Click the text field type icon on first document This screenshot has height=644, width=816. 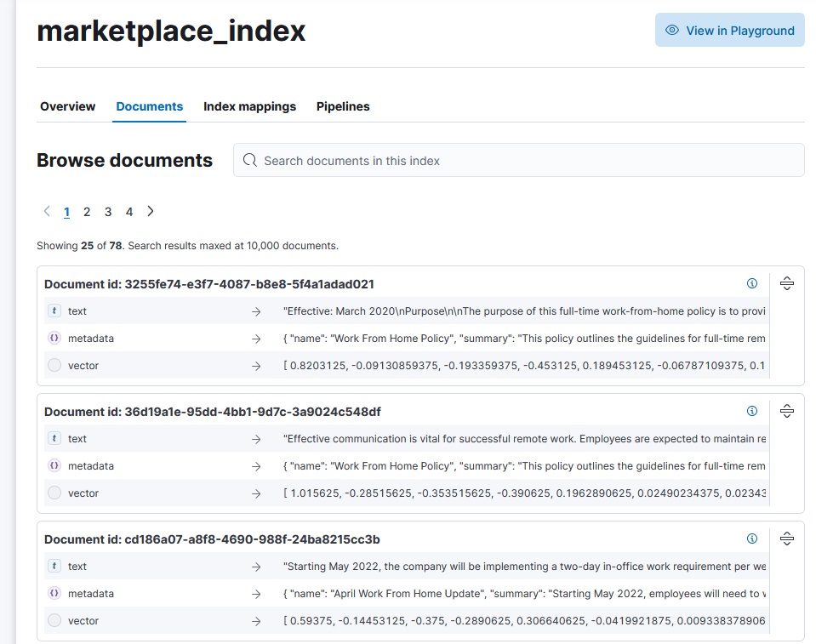pyautogui.click(x=54, y=311)
